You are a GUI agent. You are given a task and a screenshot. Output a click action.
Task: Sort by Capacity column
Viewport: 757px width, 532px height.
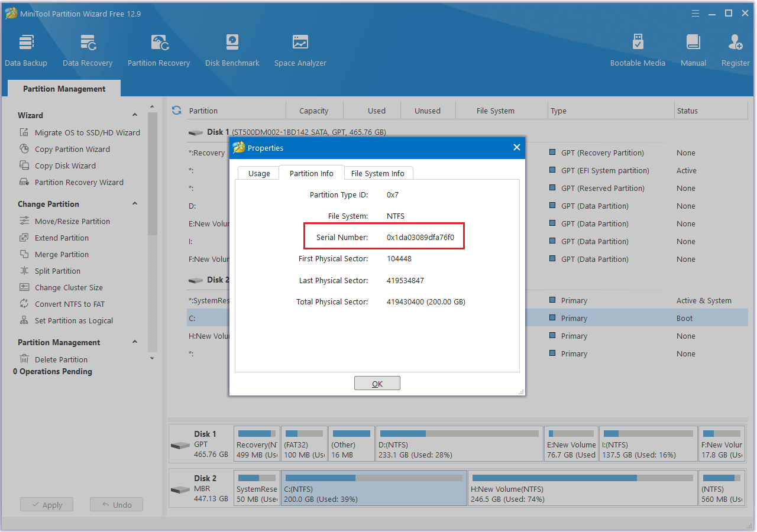pos(314,111)
